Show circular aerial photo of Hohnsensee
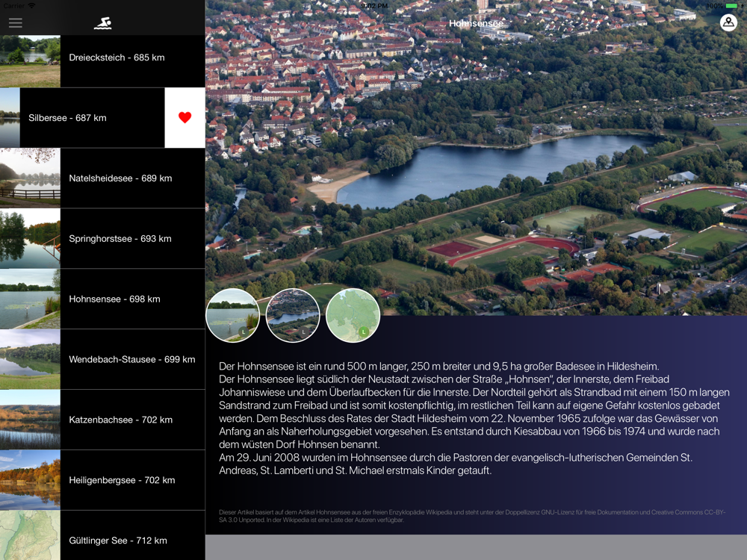The height and width of the screenshot is (560, 747). [293, 315]
